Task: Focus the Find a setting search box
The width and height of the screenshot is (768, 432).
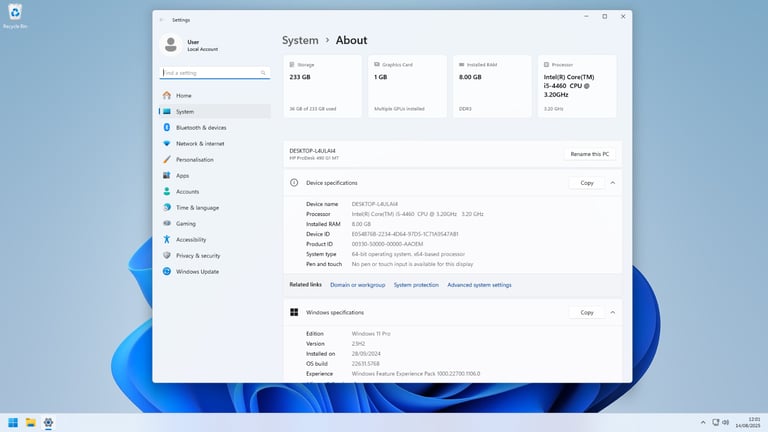Action: 215,73
